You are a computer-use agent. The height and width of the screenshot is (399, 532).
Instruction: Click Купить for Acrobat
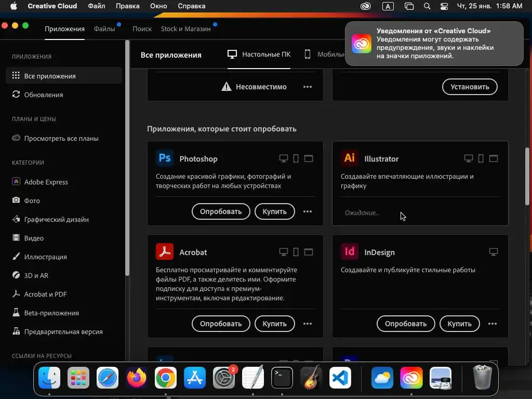click(x=274, y=324)
